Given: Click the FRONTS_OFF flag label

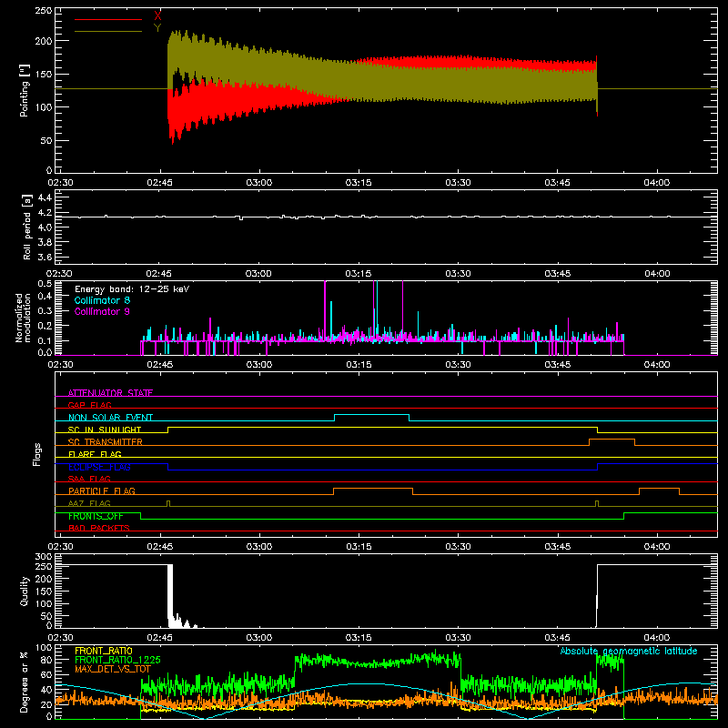Looking at the screenshot, I should tap(96, 516).
